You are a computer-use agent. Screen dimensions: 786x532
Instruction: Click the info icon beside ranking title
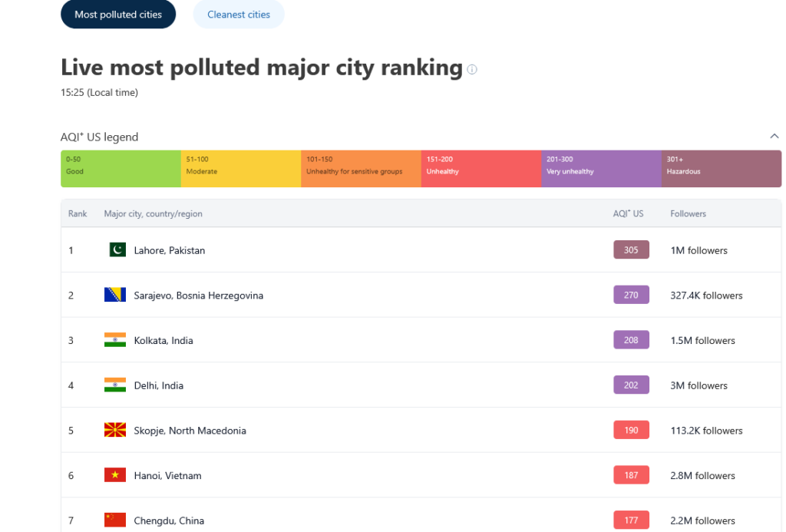(472, 69)
